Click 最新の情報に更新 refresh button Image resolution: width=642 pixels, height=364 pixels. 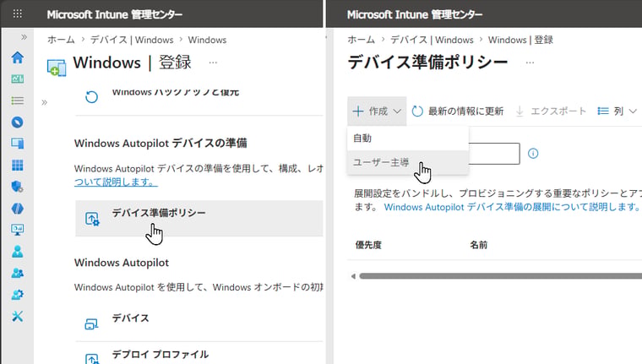pyautogui.click(x=458, y=111)
